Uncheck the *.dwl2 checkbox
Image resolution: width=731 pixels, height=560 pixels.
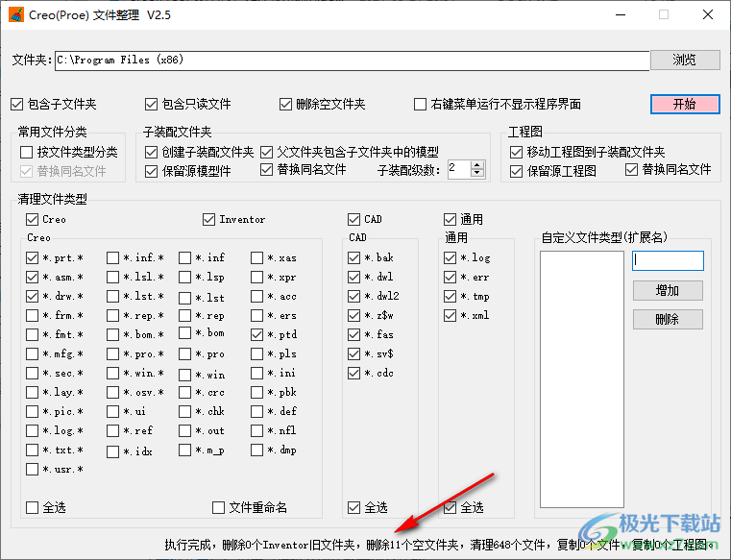353,296
